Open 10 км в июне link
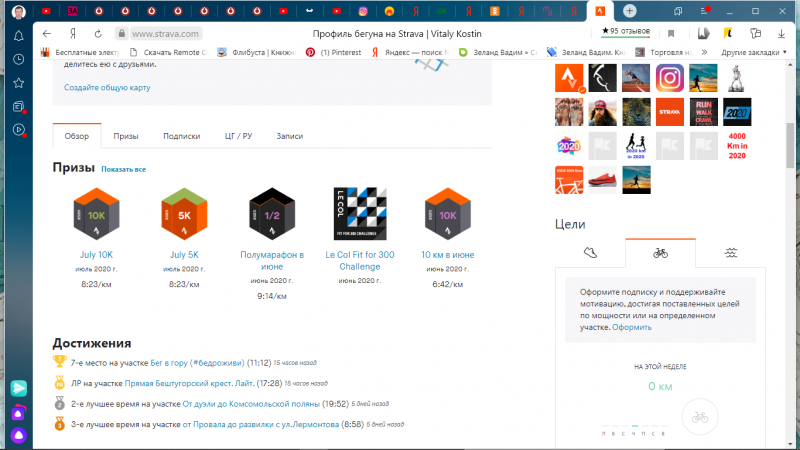The image size is (800, 450). [447, 255]
